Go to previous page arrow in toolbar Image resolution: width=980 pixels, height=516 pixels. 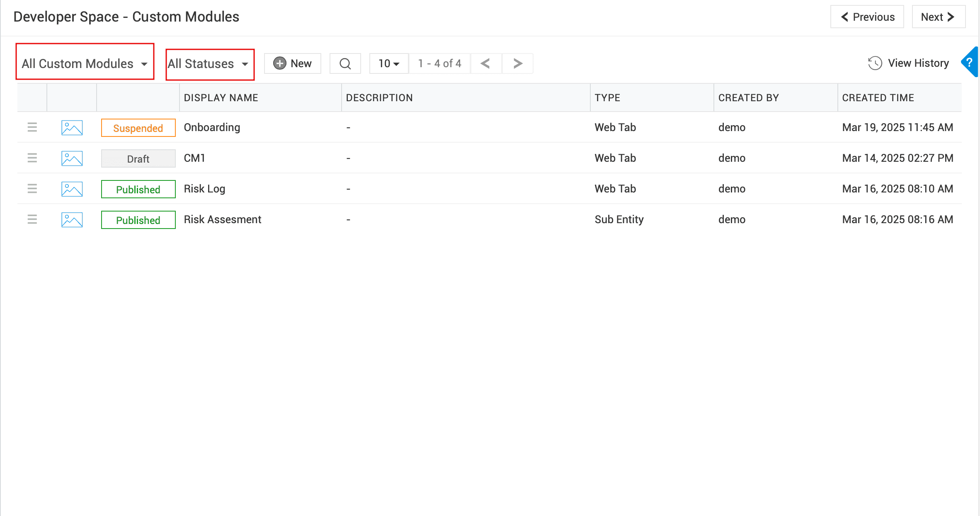click(x=485, y=63)
